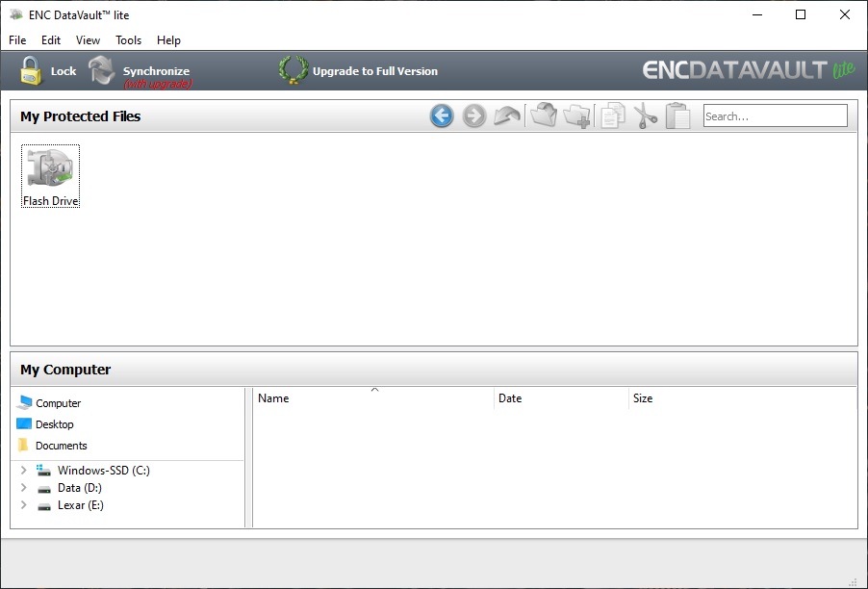Click the Computer monitor icon
This screenshot has height=589, width=868.
click(24, 402)
